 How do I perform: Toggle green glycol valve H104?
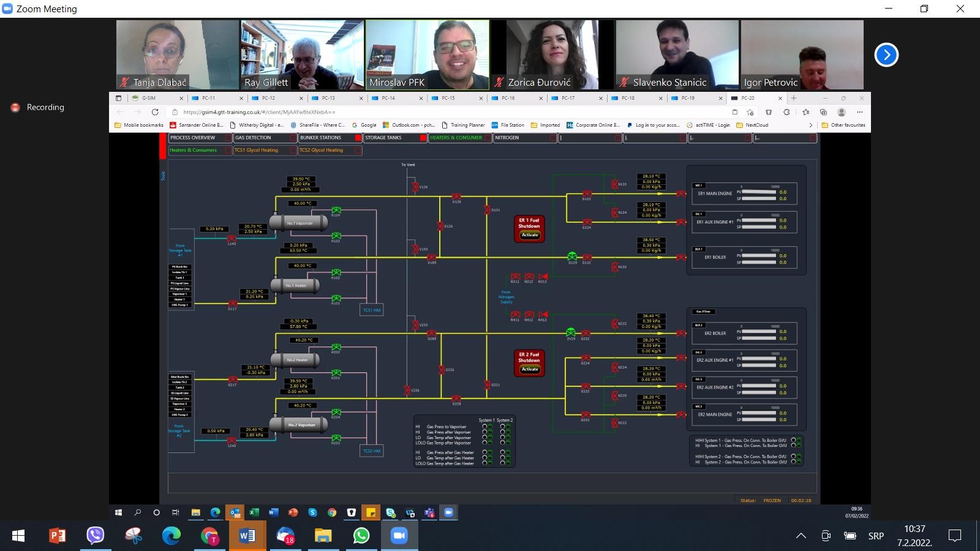(336, 210)
